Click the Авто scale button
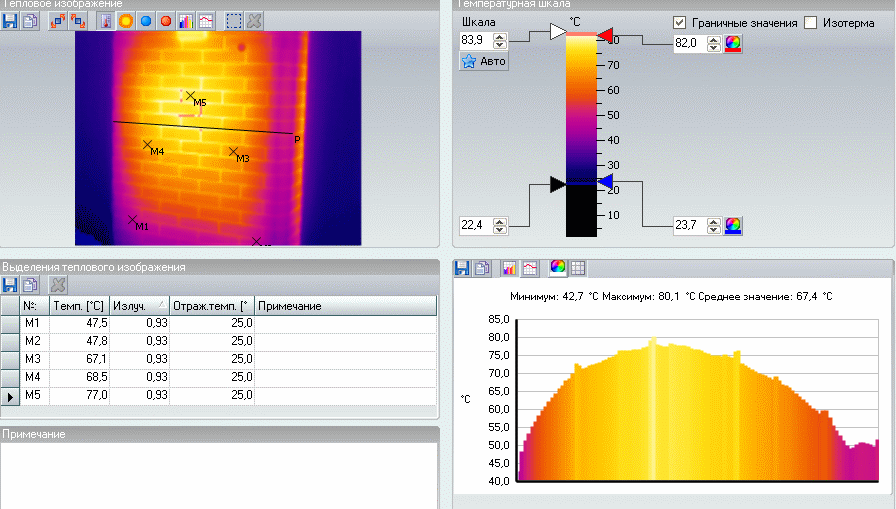 (x=484, y=62)
